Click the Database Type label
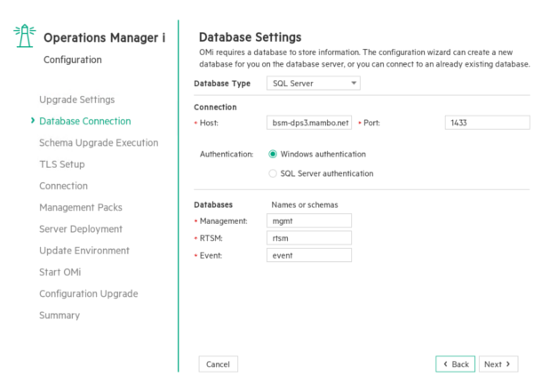 click(x=222, y=84)
